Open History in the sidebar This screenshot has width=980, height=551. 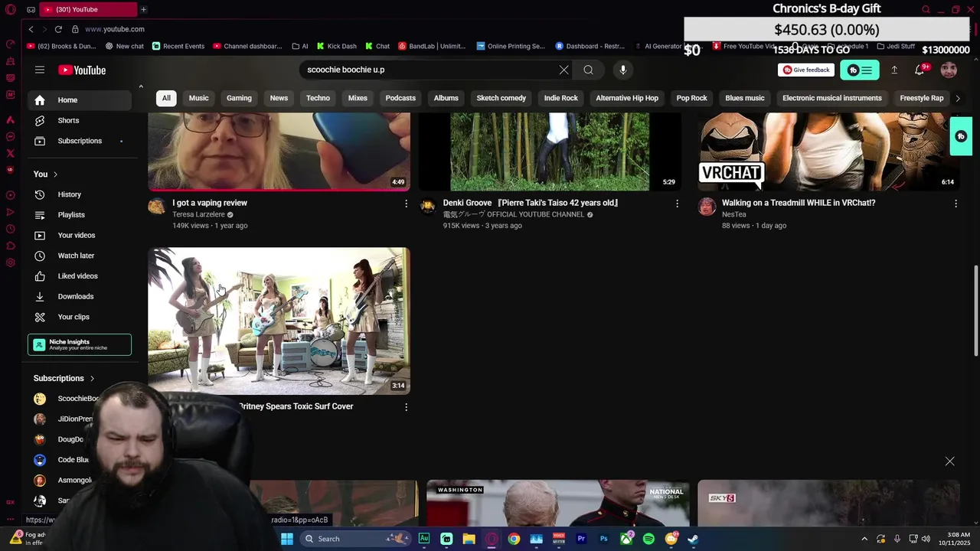[80, 194]
